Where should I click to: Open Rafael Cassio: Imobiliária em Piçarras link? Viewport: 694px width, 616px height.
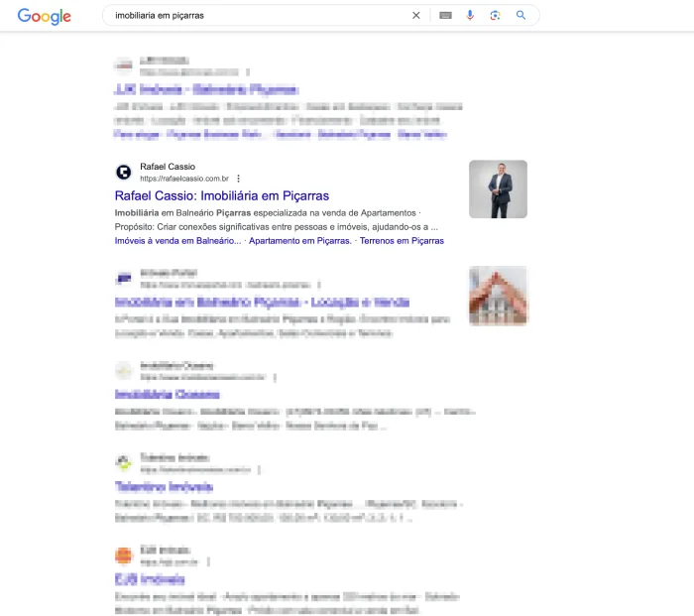[x=222, y=195]
